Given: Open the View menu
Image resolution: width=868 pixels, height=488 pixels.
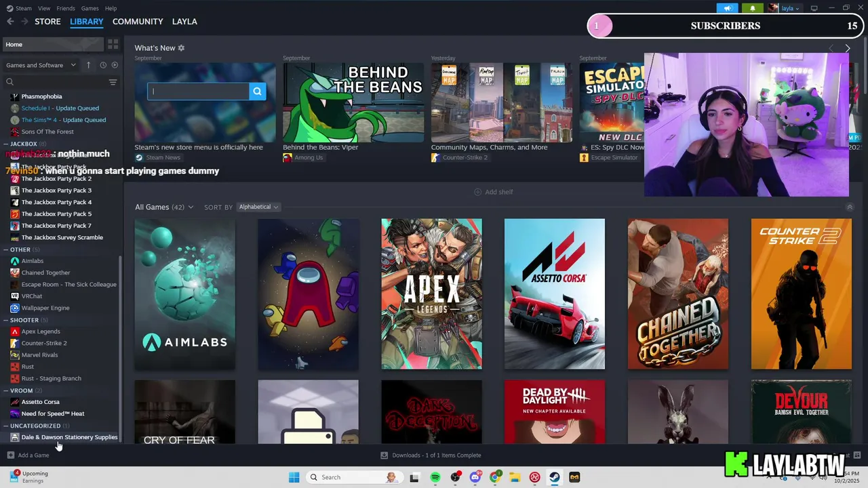Looking at the screenshot, I should tap(44, 8).
